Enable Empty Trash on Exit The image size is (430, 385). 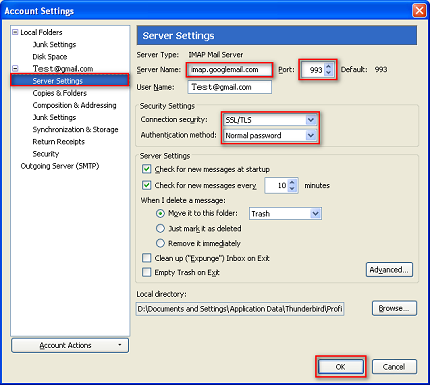pyautogui.click(x=147, y=272)
